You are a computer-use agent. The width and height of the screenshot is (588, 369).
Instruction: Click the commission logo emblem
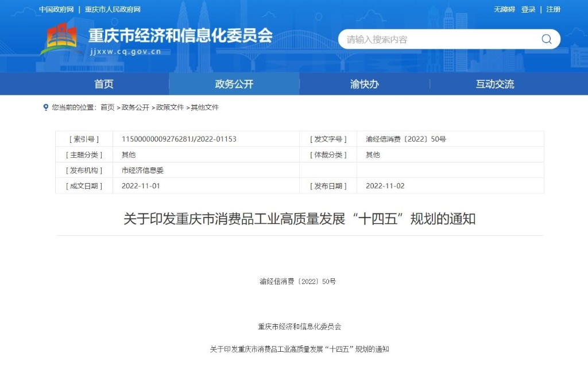tap(61, 39)
